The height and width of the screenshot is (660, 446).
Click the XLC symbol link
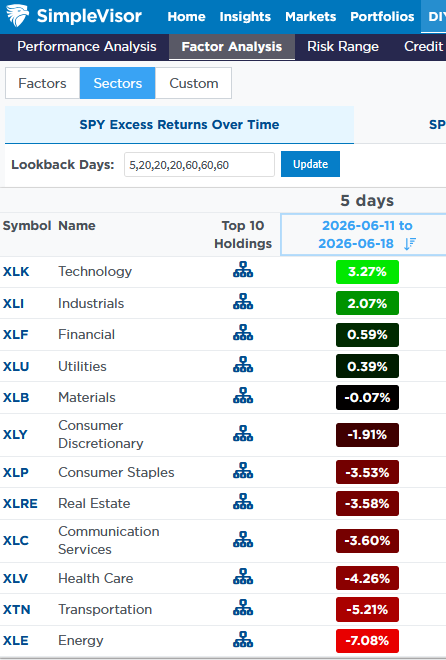(16, 540)
